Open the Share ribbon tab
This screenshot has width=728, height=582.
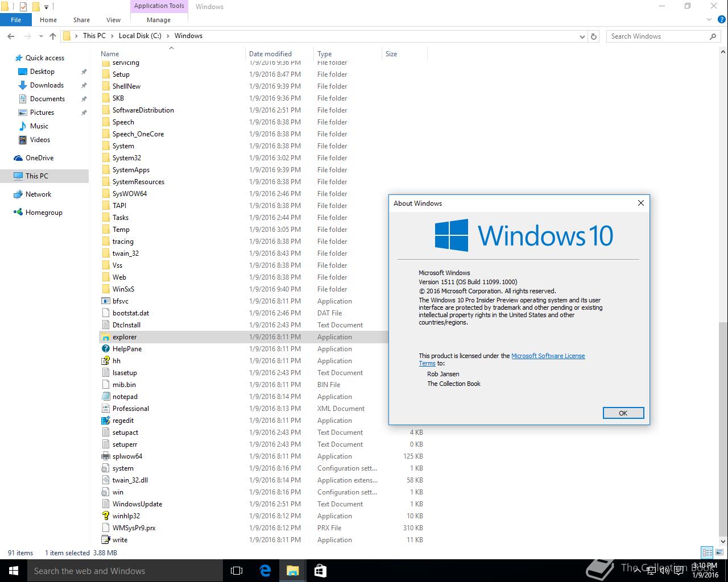81,19
